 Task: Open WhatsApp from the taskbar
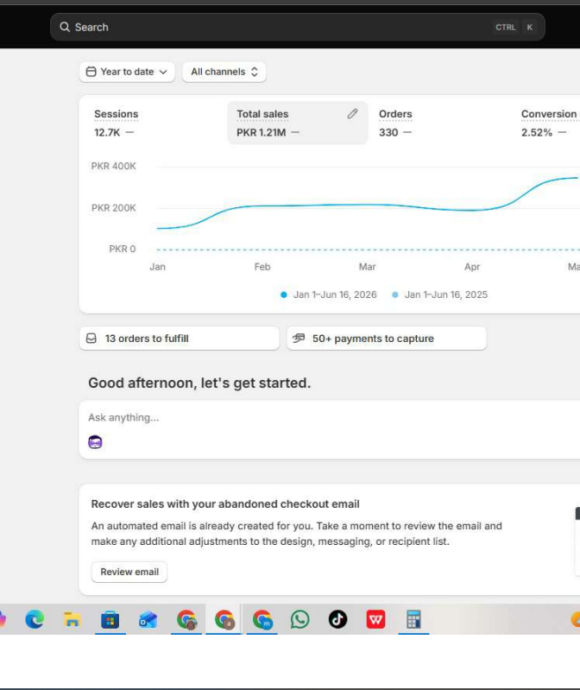click(x=300, y=620)
